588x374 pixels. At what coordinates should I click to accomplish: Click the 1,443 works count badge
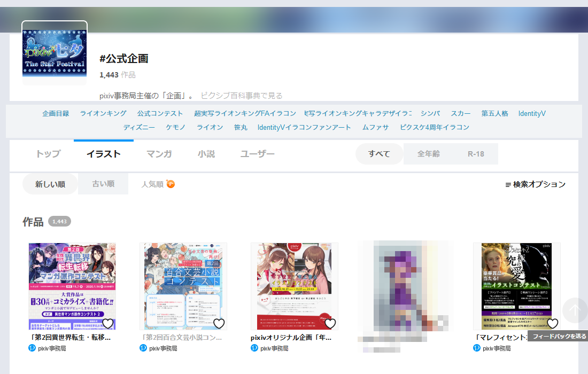[x=60, y=222]
